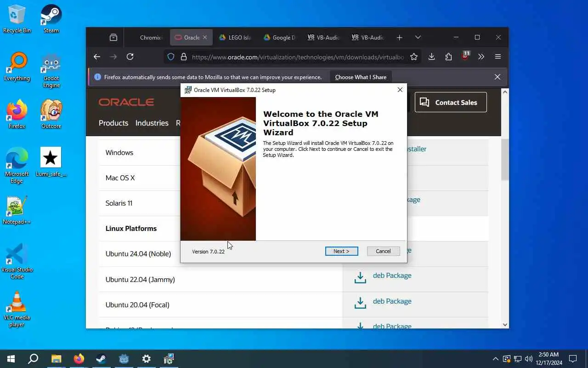The image size is (588, 368).
Task: Open Godot from the taskbar
Action: click(x=124, y=359)
